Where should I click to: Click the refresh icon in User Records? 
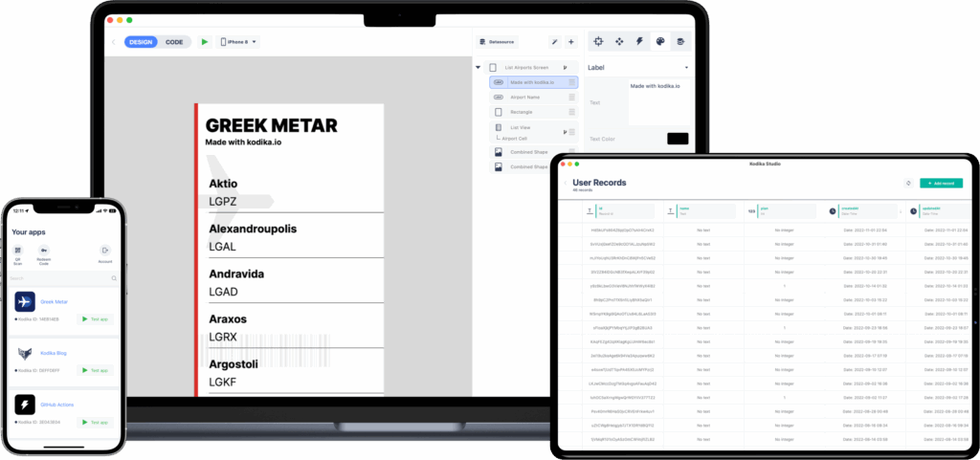pyautogui.click(x=907, y=183)
